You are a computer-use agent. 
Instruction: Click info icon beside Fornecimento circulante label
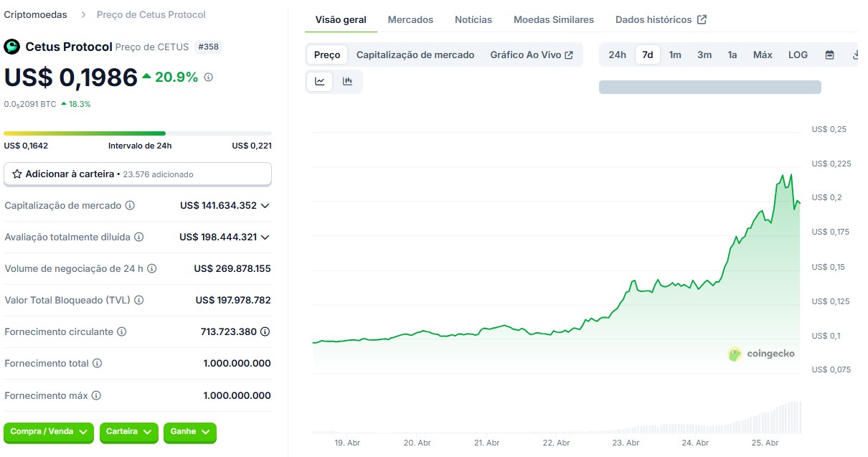[x=122, y=331]
